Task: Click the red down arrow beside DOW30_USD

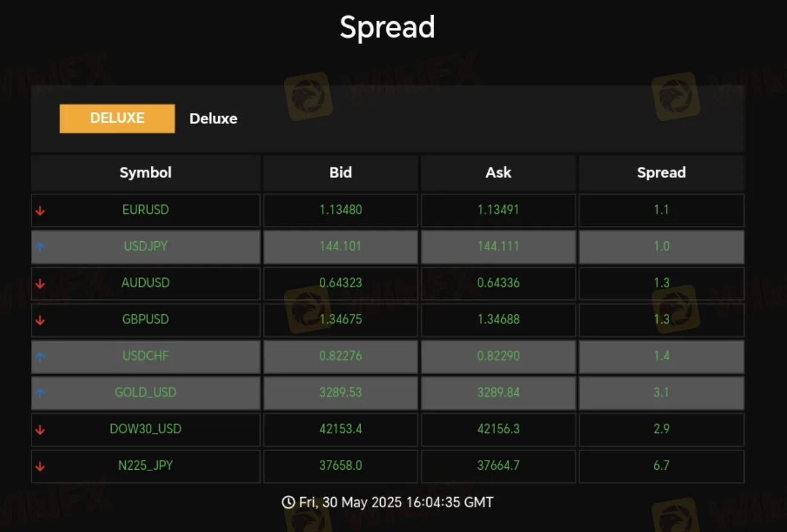Action: 40,430
